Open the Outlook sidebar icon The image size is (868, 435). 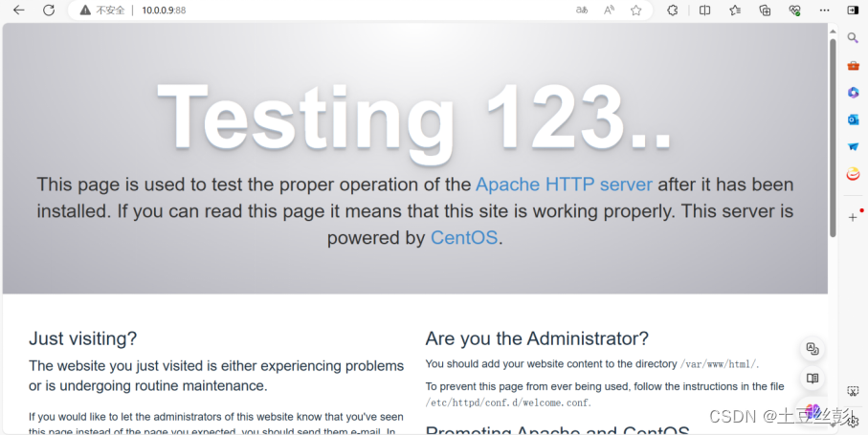[853, 120]
